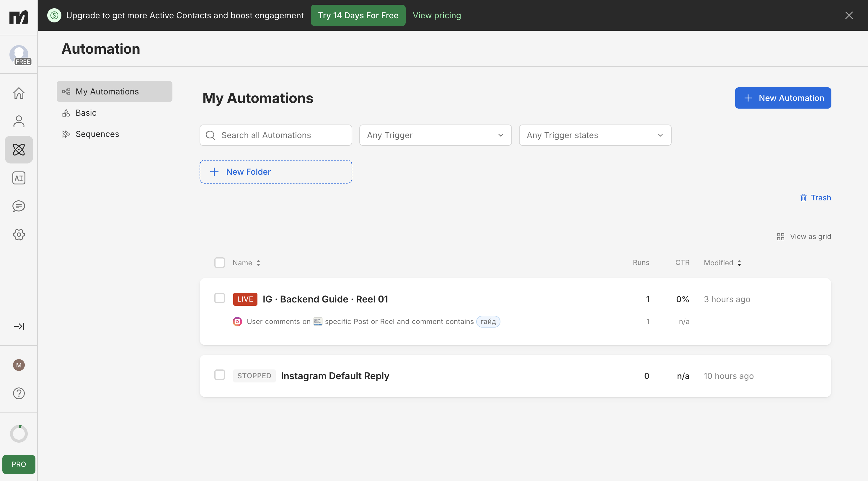The image size is (868, 481).
Task: Switch to View as grid
Action: (804, 236)
